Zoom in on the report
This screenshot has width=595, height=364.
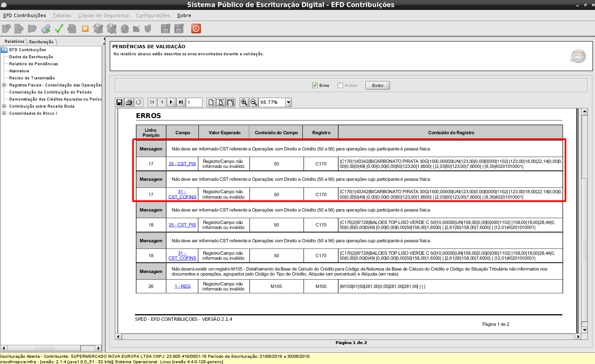(244, 102)
